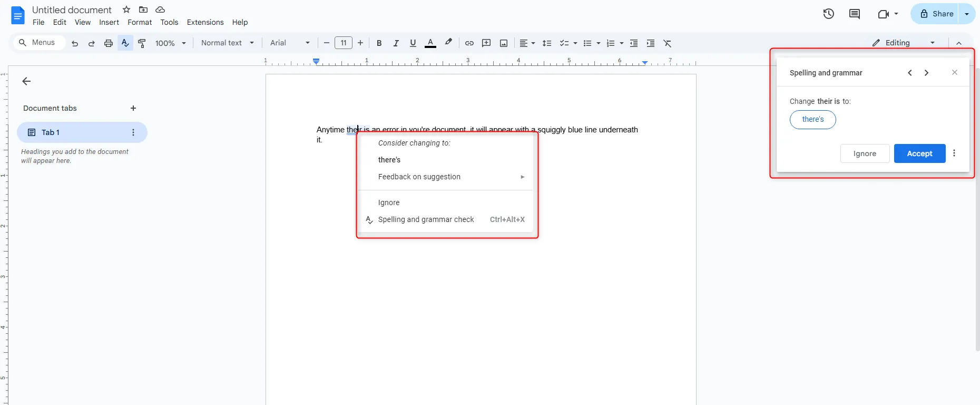Viewport: 980px width, 405px height.
Task: Toggle italic formatting
Action: [396, 43]
